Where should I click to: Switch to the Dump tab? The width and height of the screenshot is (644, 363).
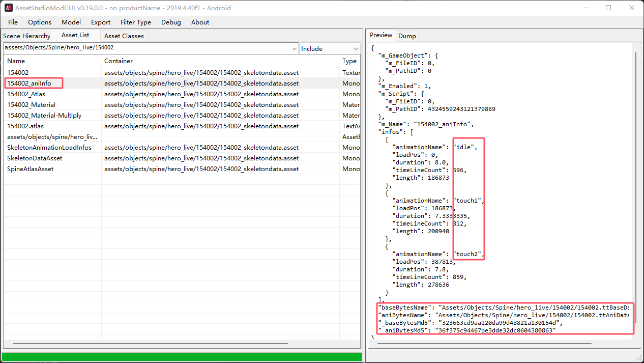point(407,36)
